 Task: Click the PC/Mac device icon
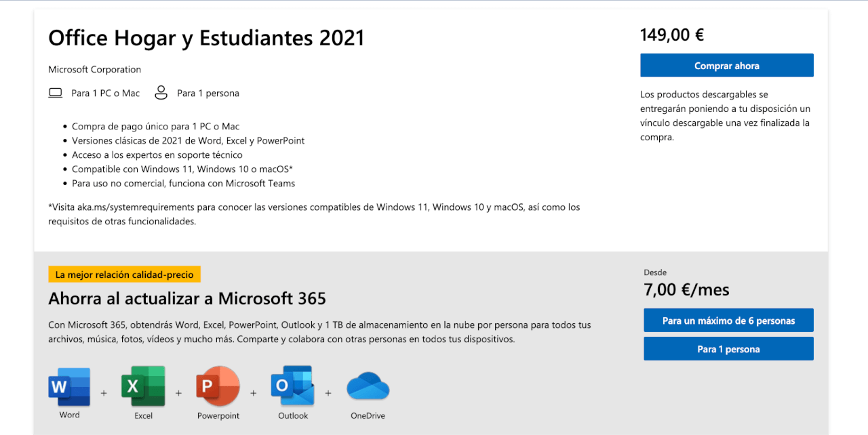(56, 91)
